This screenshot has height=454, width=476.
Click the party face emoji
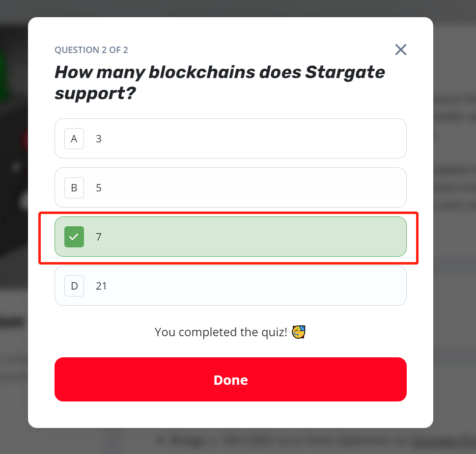point(298,332)
